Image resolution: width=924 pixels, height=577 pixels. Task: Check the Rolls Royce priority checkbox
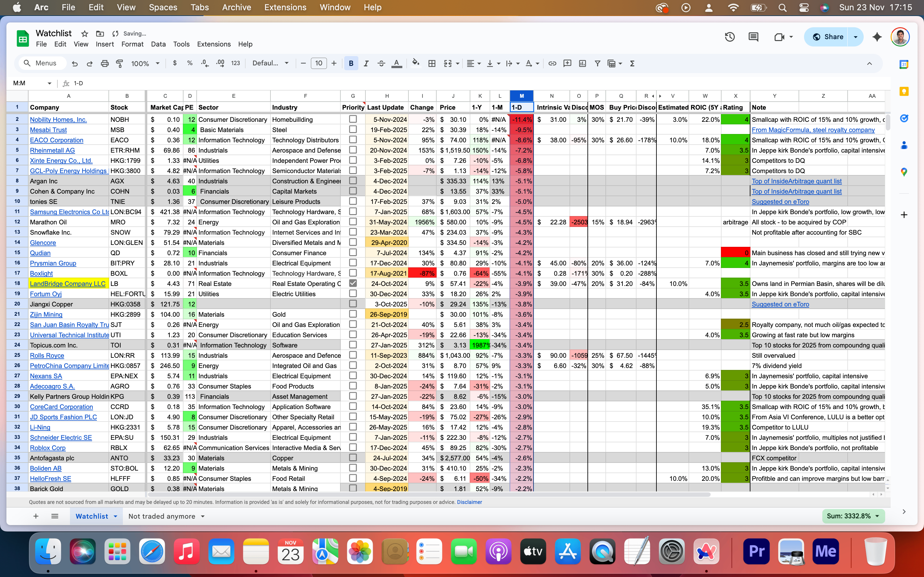[x=353, y=355]
